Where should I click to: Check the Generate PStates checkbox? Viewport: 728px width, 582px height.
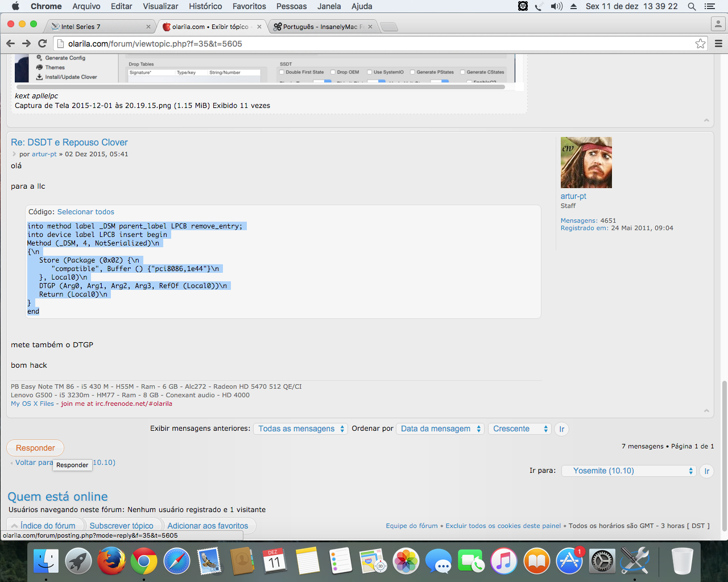pyautogui.click(x=413, y=72)
